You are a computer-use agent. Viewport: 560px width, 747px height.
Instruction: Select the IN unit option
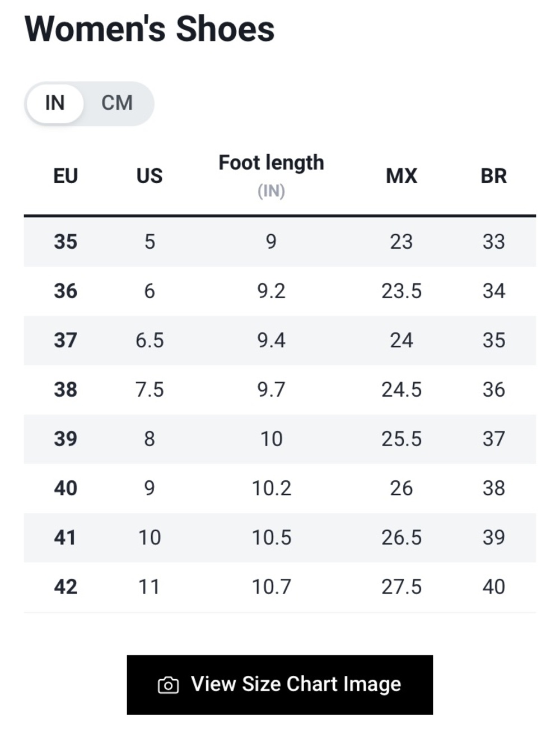tap(55, 103)
